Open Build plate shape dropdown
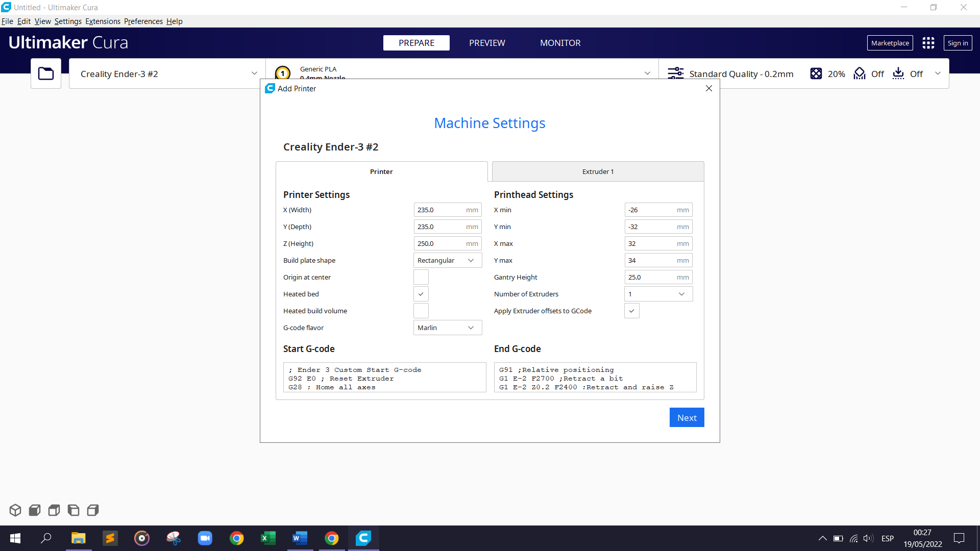Image resolution: width=980 pixels, height=551 pixels. (x=448, y=260)
